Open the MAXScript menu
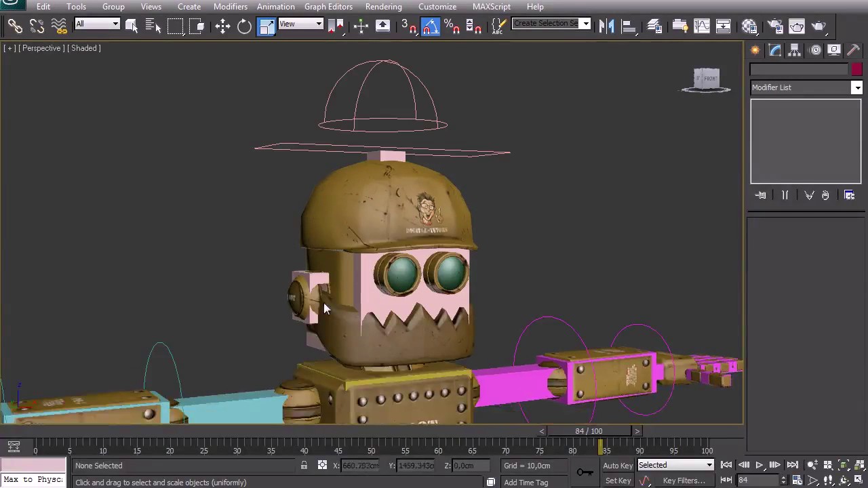The height and width of the screenshot is (488, 868). pos(491,7)
